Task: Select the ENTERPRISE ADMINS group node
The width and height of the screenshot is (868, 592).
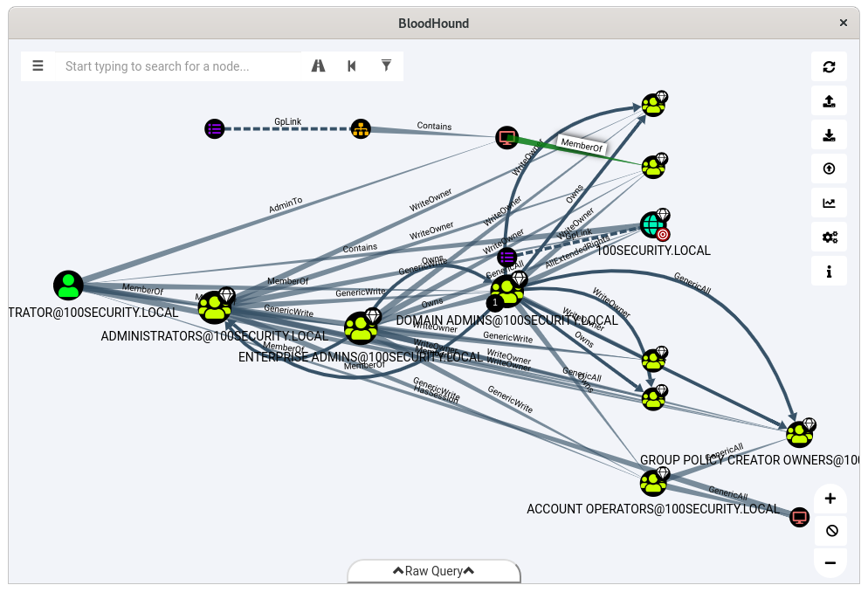Action: (x=361, y=328)
